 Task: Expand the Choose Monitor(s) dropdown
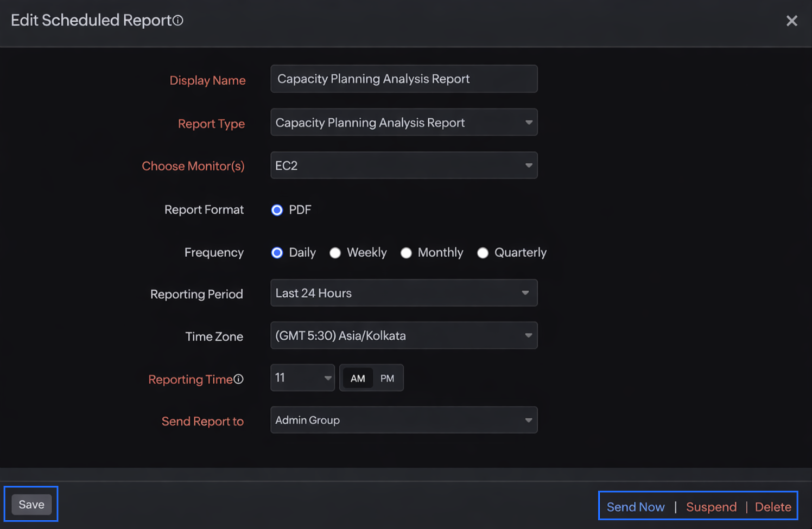pos(404,165)
